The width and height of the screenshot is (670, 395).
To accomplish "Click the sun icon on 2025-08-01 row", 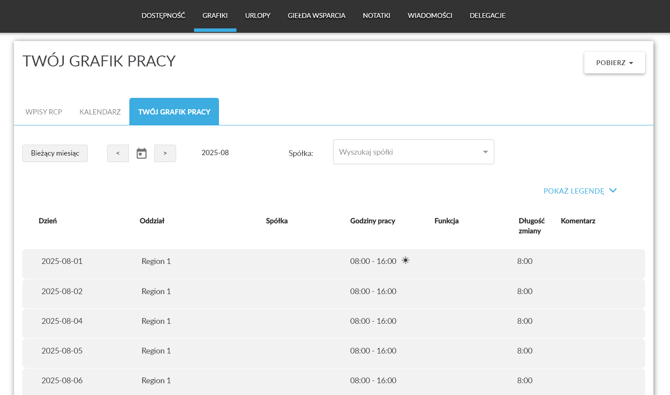I will coord(406,260).
